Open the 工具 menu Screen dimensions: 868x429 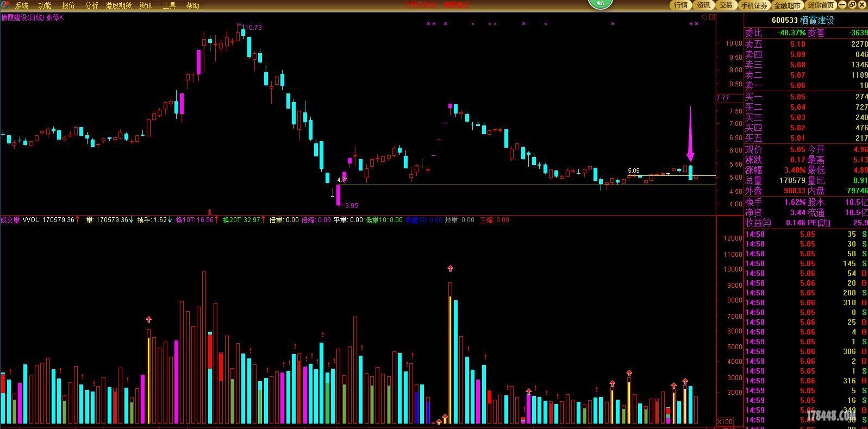point(170,5)
